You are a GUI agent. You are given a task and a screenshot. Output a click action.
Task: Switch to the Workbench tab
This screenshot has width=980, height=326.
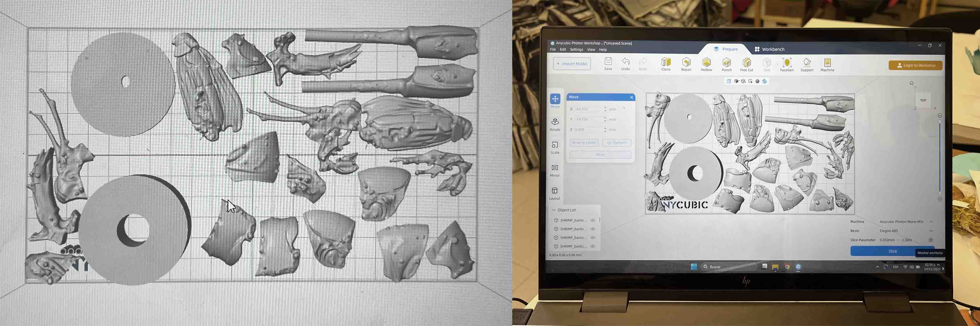coord(769,49)
